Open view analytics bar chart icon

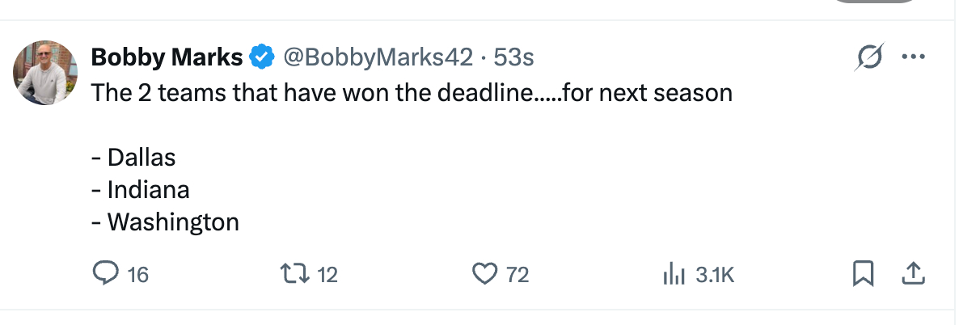[674, 275]
